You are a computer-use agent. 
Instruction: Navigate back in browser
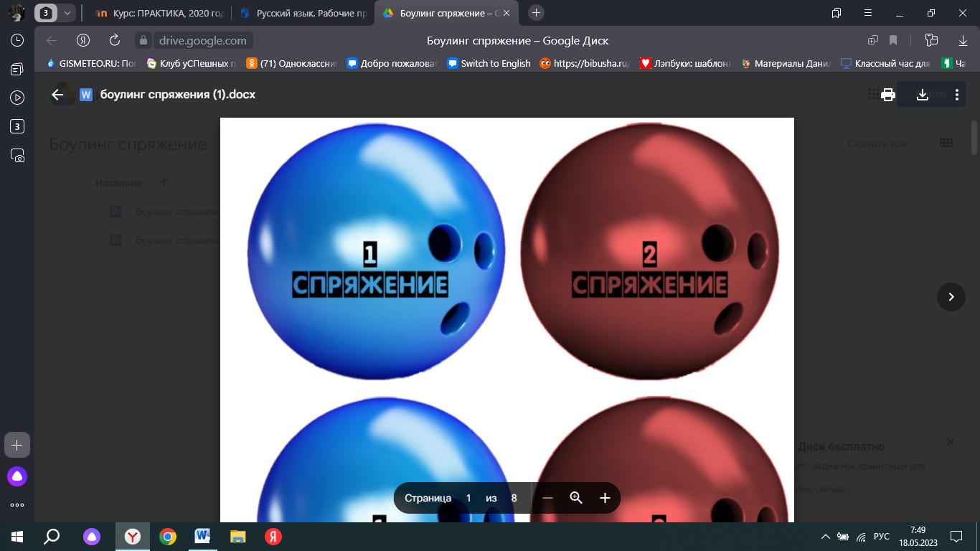(51, 40)
